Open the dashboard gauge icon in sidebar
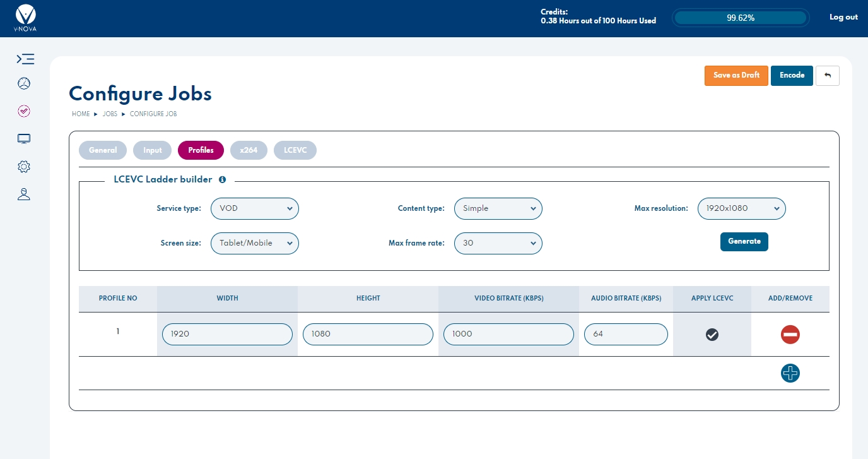This screenshot has width=868, height=459. coord(24,84)
